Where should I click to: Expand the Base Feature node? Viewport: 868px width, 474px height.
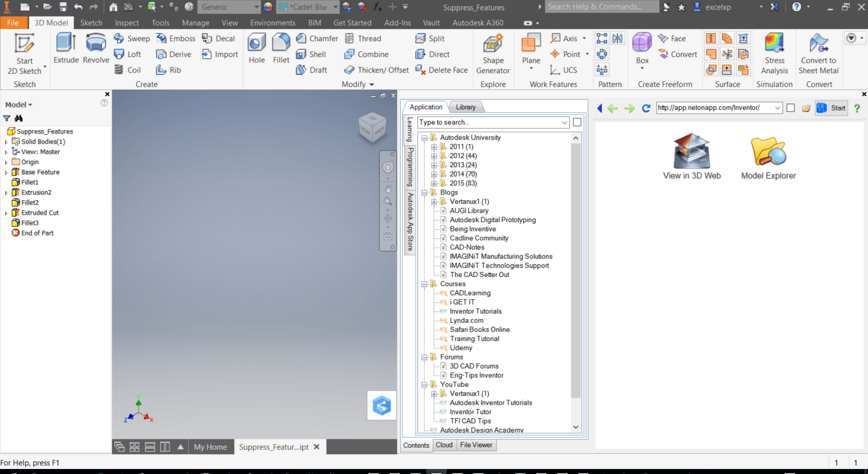pos(6,172)
